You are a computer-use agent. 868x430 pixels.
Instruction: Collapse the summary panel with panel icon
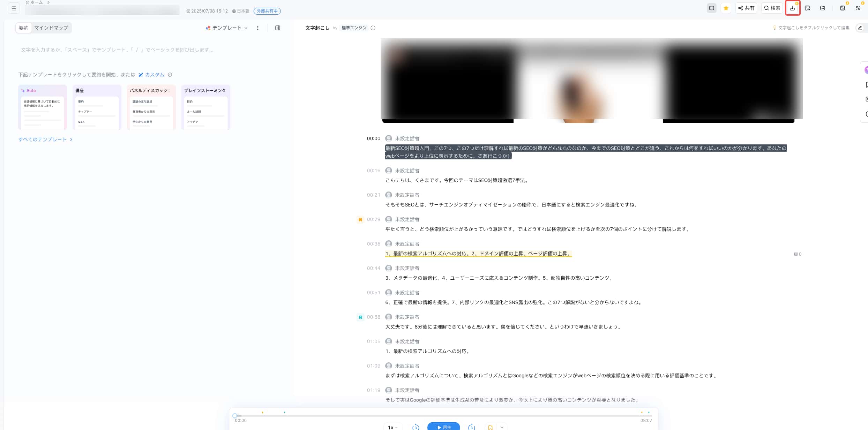(x=278, y=28)
